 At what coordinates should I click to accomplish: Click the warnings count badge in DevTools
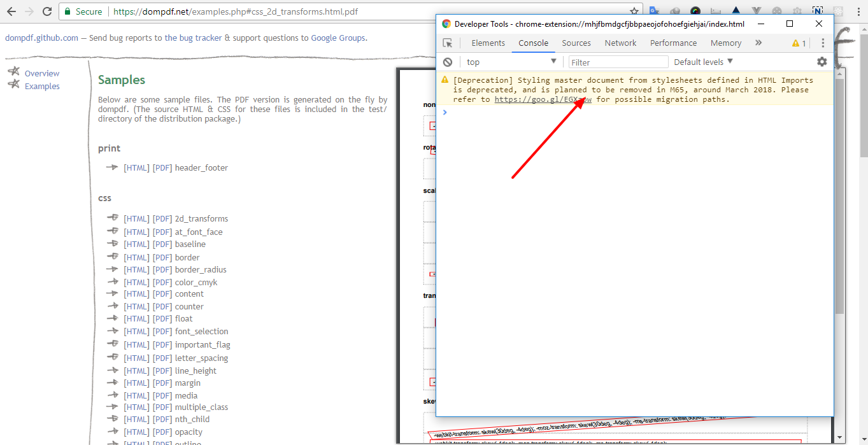[798, 43]
